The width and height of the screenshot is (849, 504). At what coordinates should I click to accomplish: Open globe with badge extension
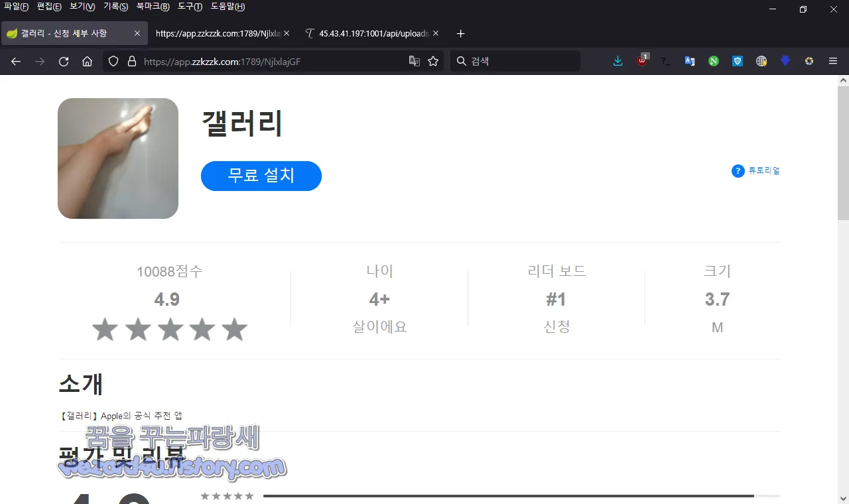point(761,61)
